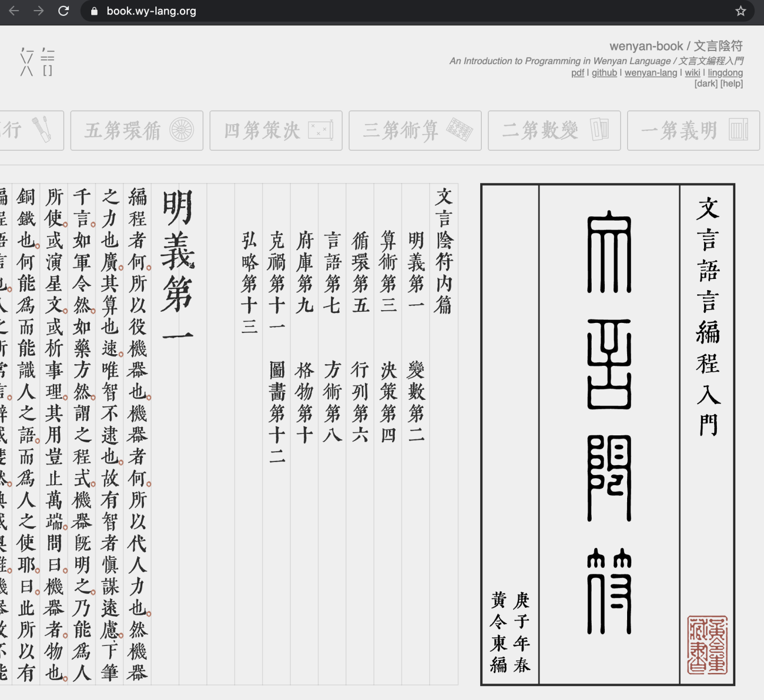
Task: Go to 圖書第十二 in the table of contents
Action: pyautogui.click(x=277, y=412)
